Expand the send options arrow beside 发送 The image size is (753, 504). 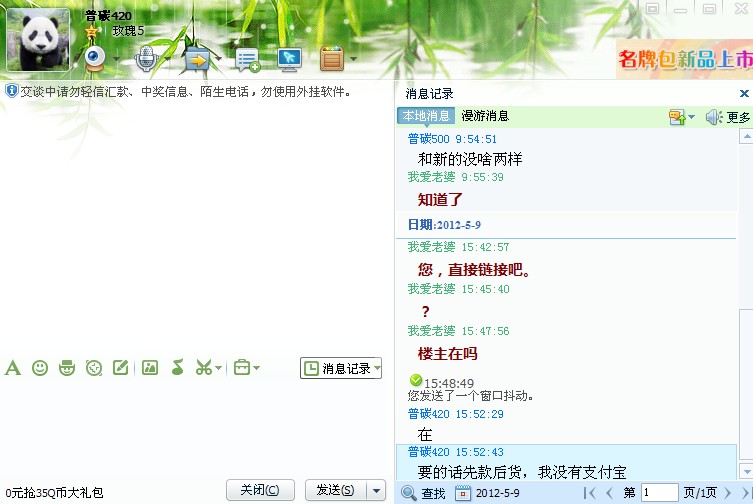(376, 490)
